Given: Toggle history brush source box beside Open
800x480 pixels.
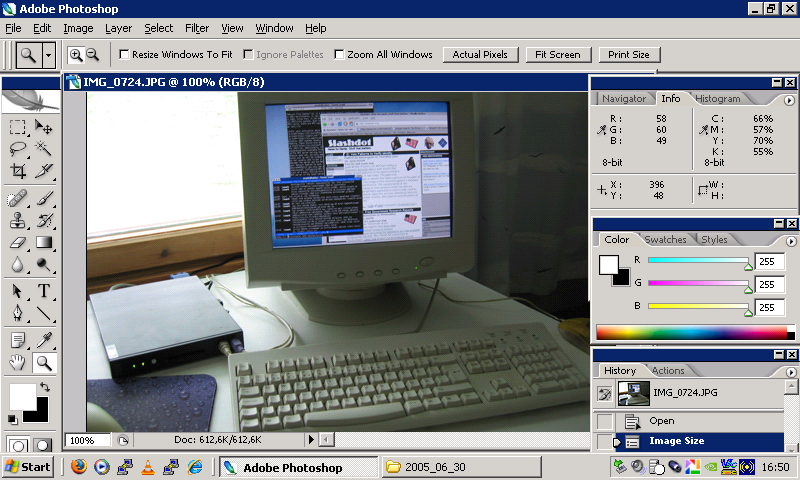Looking at the screenshot, I should (x=604, y=421).
